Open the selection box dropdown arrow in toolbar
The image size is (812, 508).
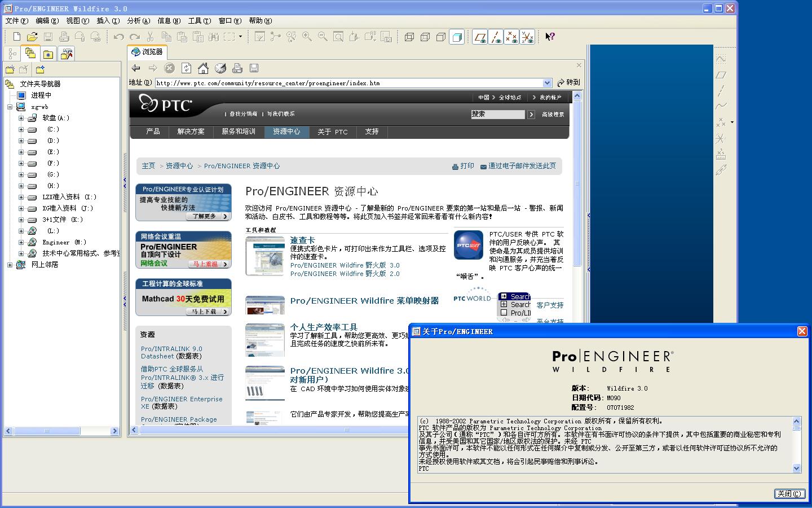click(x=240, y=37)
